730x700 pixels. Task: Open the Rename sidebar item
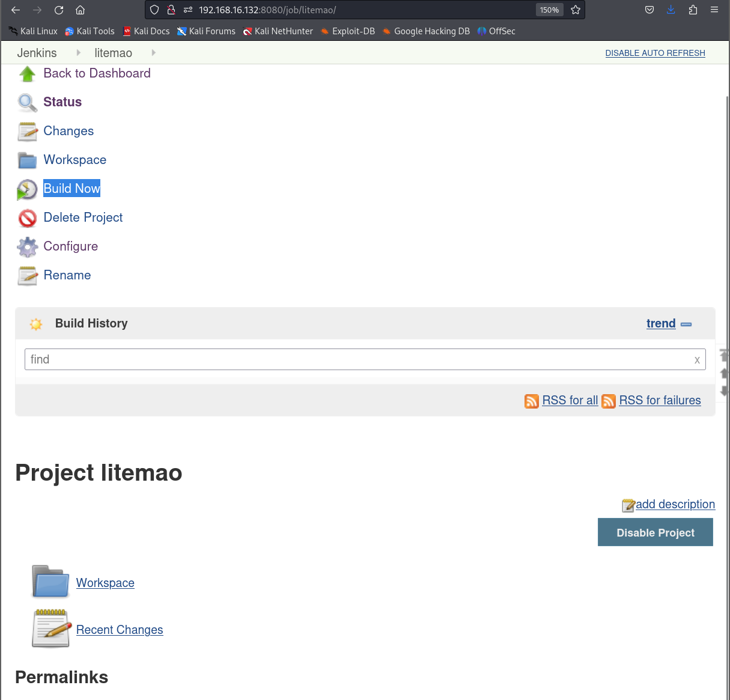67,275
